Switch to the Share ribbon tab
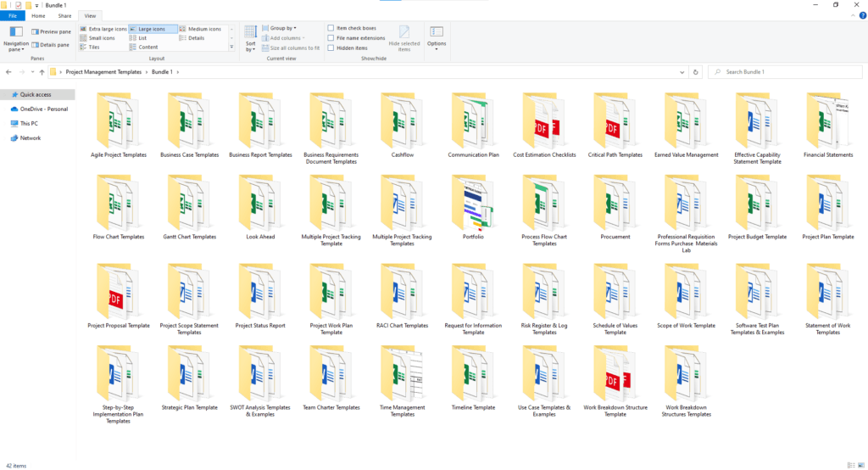Viewport: 868px width, 470px height. [64, 15]
